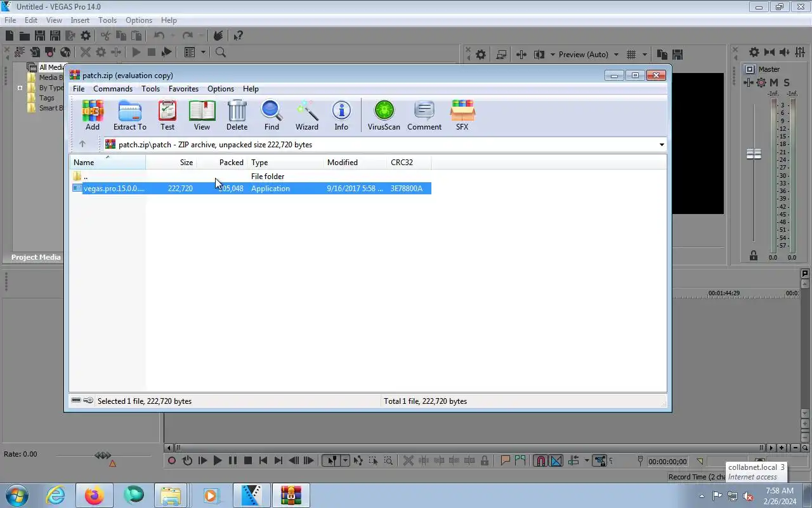Toggle Dim Output in the Master panel
812x508 pixels.
pos(785,52)
